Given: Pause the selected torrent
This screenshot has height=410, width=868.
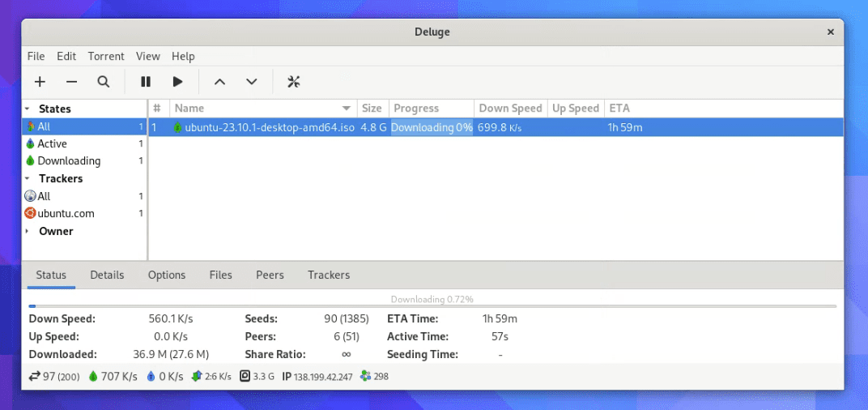Looking at the screenshot, I should coord(146,82).
